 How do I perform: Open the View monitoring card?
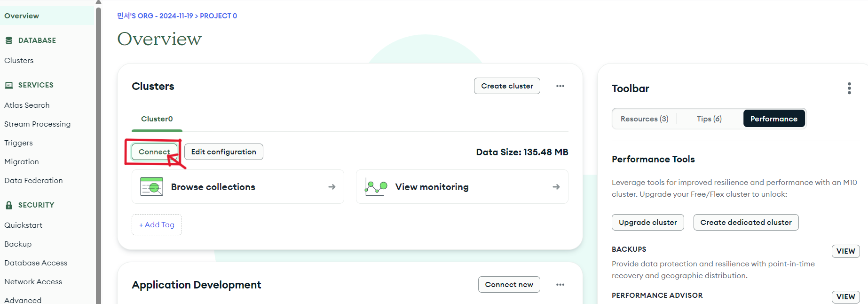462,187
